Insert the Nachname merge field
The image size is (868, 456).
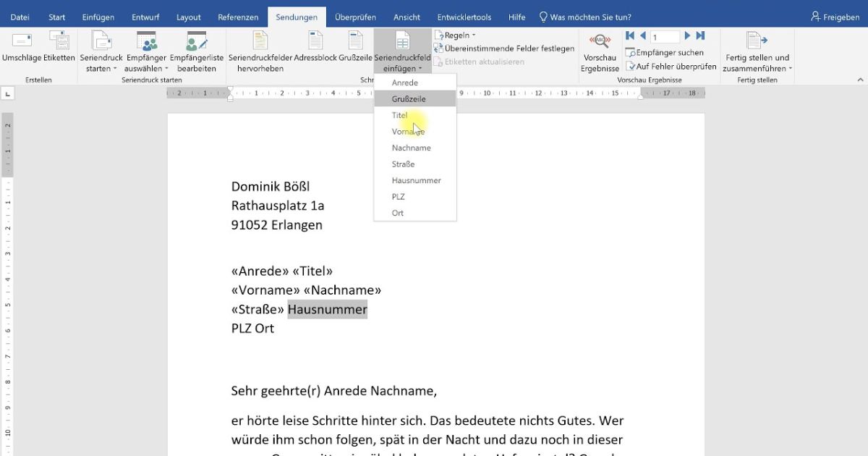(411, 148)
